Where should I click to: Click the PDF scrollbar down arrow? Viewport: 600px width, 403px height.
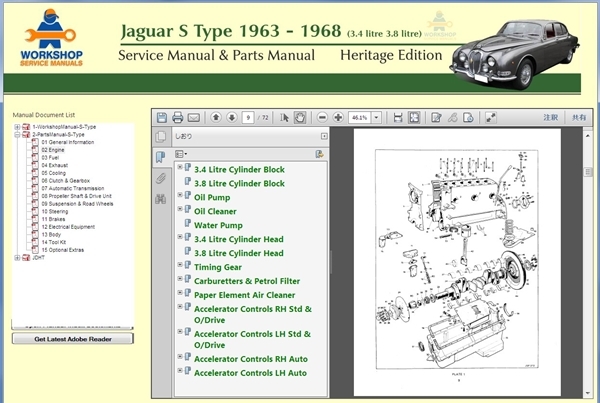pos(588,393)
